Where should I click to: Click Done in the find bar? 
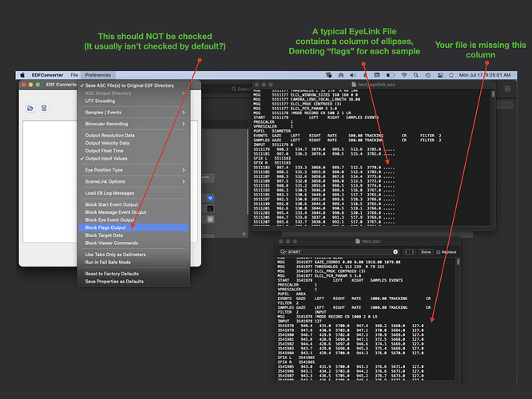(426, 252)
